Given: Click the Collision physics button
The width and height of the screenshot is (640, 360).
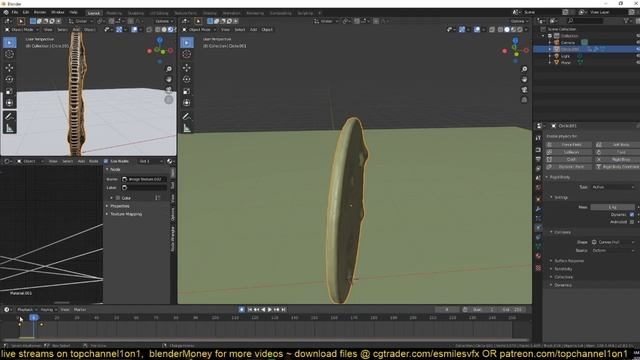Looking at the screenshot, I should coord(569,152).
